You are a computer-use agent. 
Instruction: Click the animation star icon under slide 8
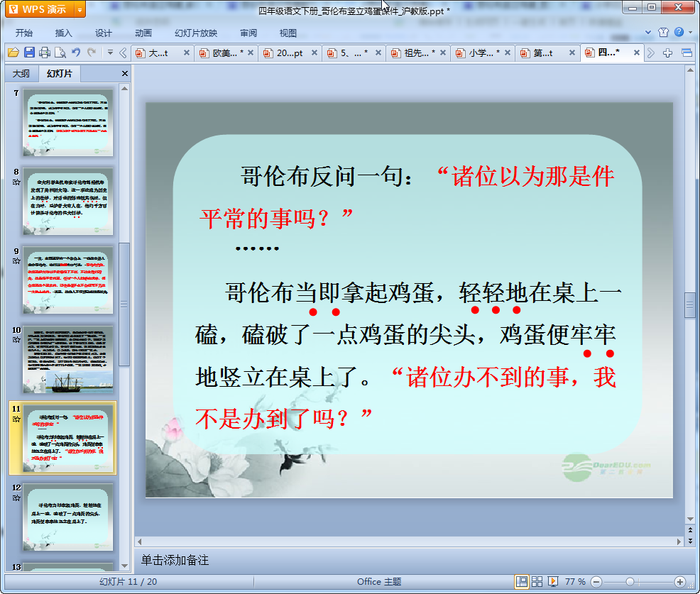pyautogui.click(x=16, y=182)
